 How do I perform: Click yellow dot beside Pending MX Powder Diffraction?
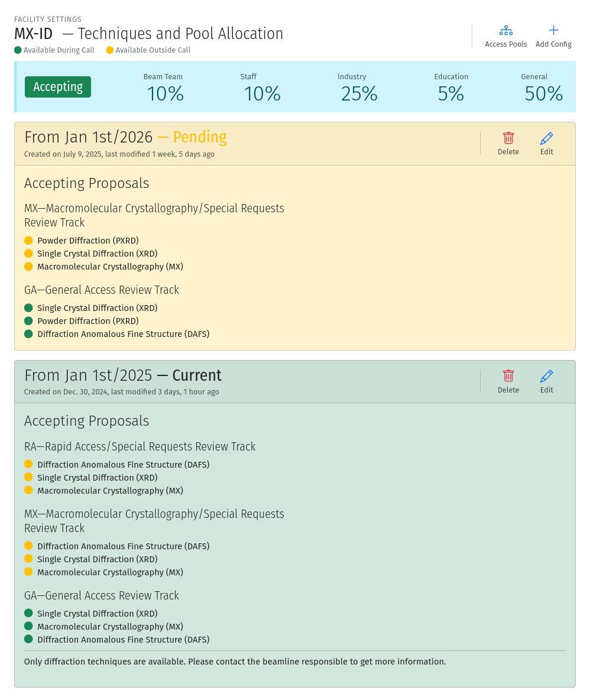[28, 241]
